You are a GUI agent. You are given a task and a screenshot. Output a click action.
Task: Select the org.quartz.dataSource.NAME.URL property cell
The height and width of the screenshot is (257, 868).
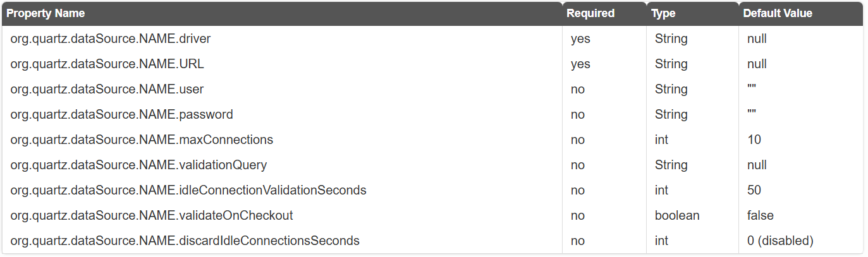[x=282, y=64]
